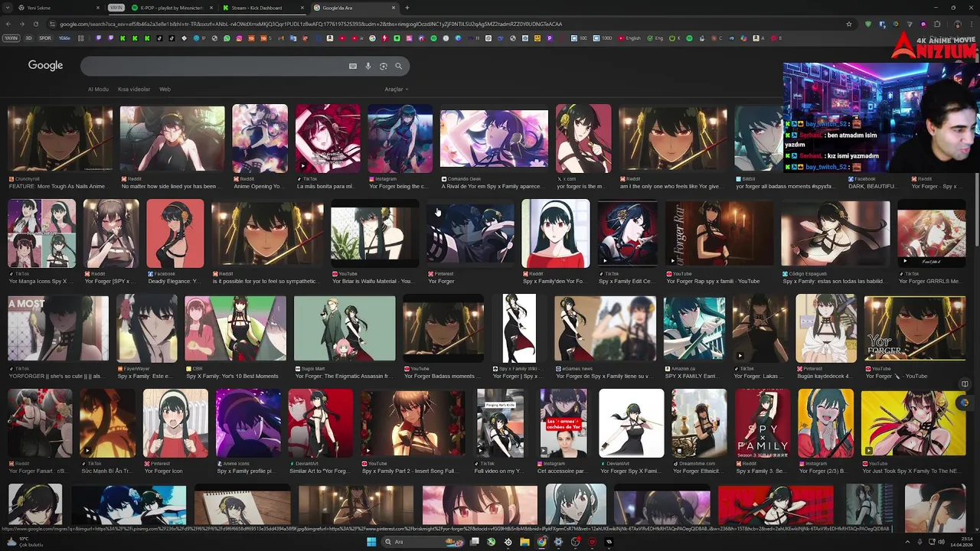
Task: Click the 'eGames news' source label
Action: click(x=577, y=368)
